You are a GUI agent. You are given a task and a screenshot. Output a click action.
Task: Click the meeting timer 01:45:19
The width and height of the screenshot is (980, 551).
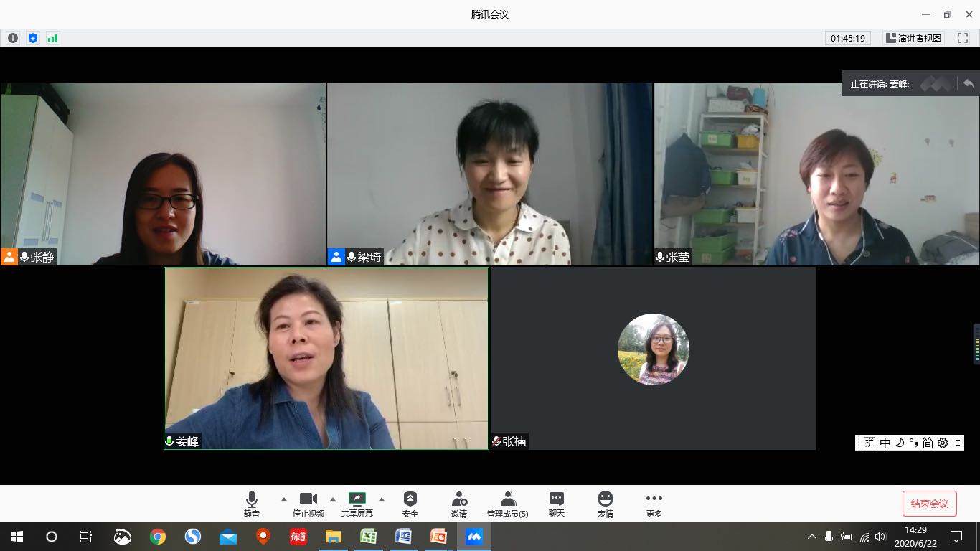(x=847, y=38)
